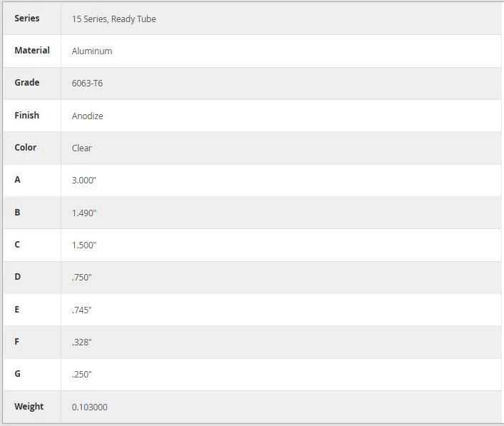This screenshot has width=504, height=426.
Task: Click the .250" dimension G value
Action: pyautogui.click(x=82, y=375)
